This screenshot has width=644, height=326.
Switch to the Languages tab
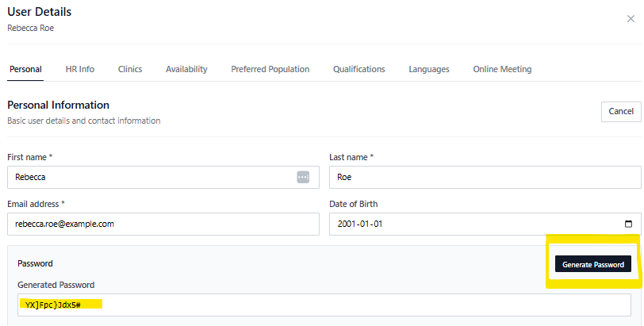(429, 69)
